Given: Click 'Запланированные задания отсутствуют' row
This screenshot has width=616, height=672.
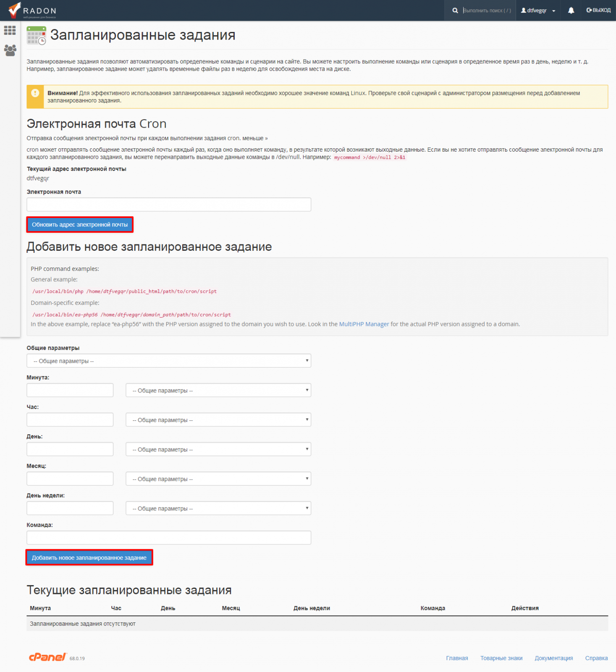Looking at the screenshot, I should coord(317,624).
